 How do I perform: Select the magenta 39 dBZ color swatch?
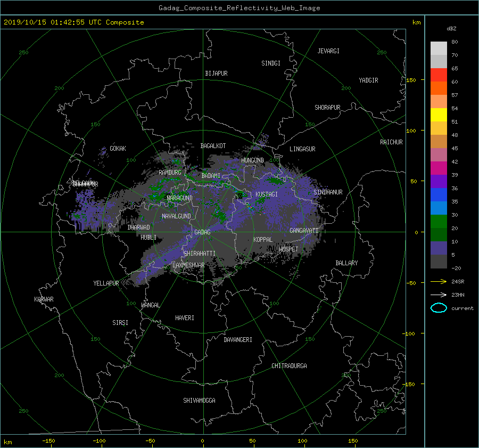click(x=439, y=168)
